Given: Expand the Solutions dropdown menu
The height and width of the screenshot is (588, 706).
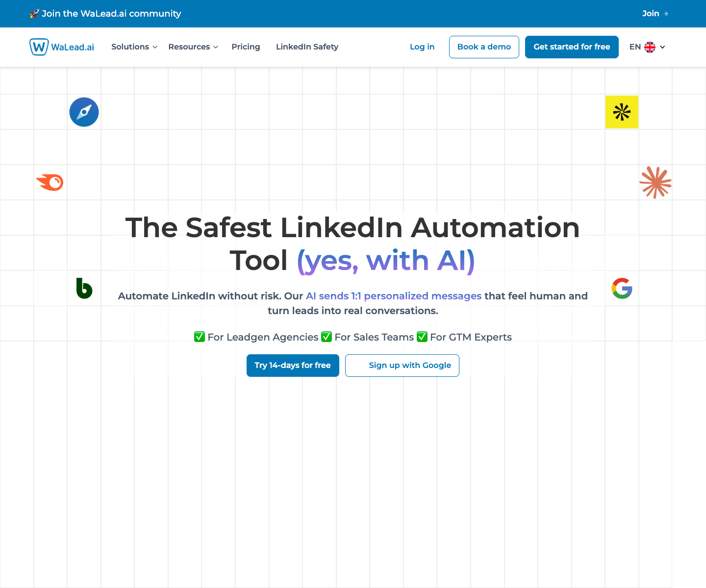Looking at the screenshot, I should (x=134, y=47).
